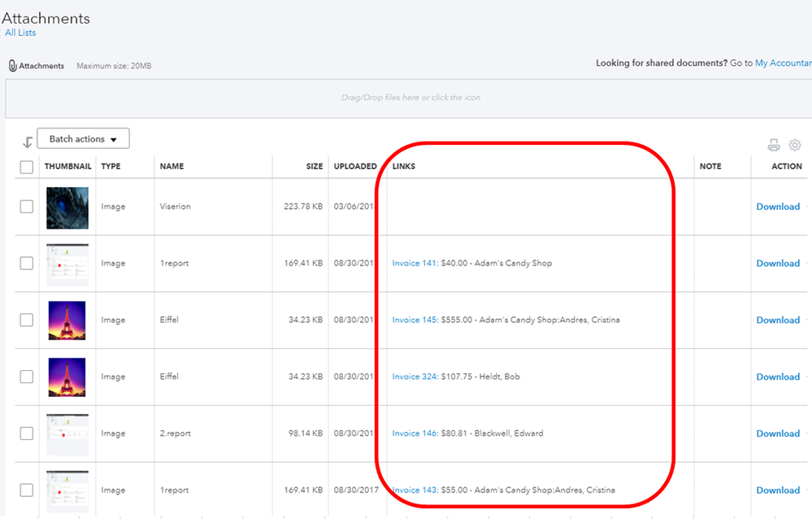Image resolution: width=812 pixels, height=519 pixels.
Task: Open the 2.report thumbnail
Action: (67, 434)
